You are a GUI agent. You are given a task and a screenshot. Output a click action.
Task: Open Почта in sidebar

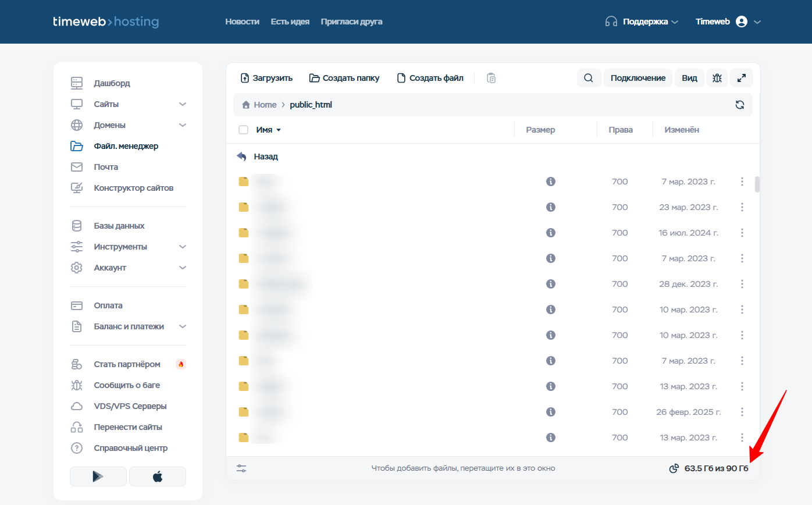point(106,167)
